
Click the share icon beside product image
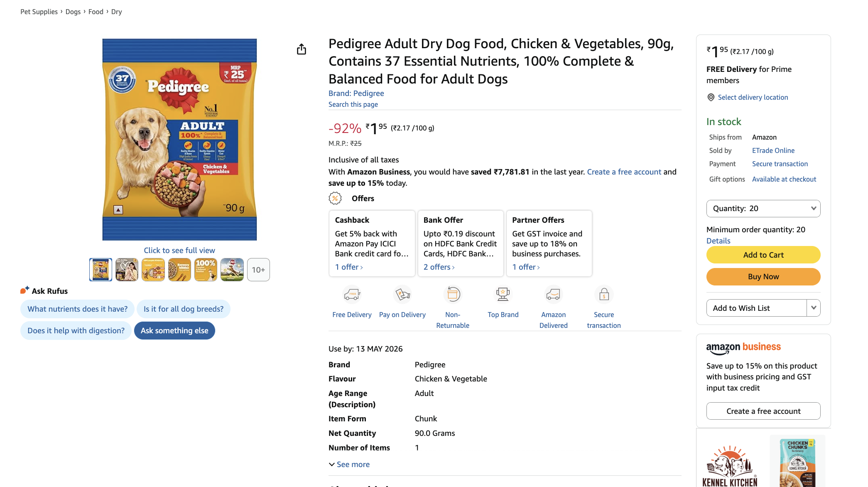[x=302, y=49]
